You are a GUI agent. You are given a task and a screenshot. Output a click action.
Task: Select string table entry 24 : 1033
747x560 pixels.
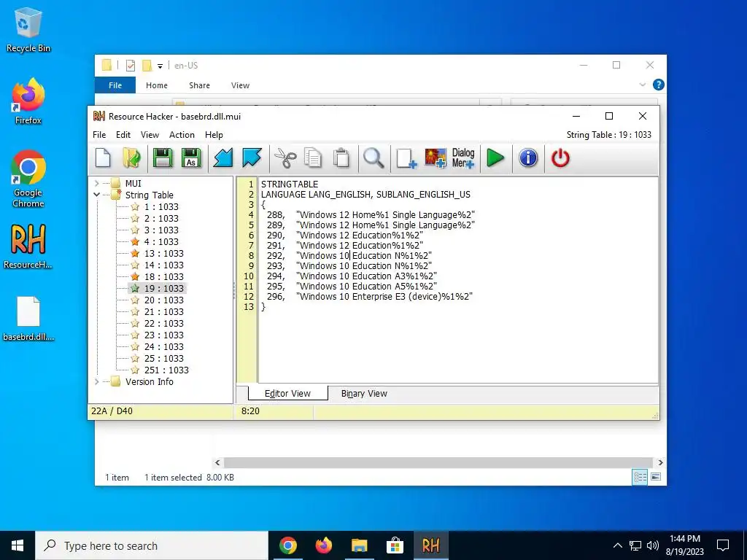(163, 346)
